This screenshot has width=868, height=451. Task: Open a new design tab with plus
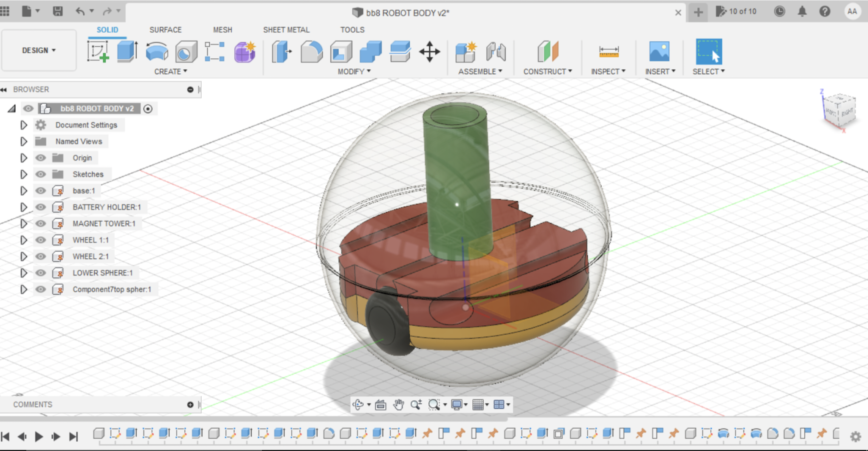click(698, 12)
